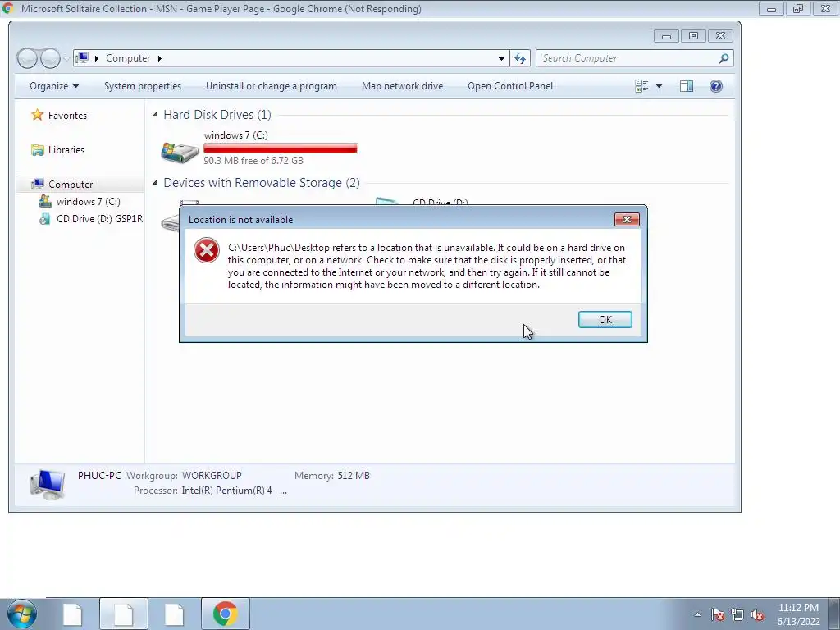Screen dimensions: 840x630
Task: Close the Location is not available dialog
Action: pyautogui.click(x=627, y=219)
